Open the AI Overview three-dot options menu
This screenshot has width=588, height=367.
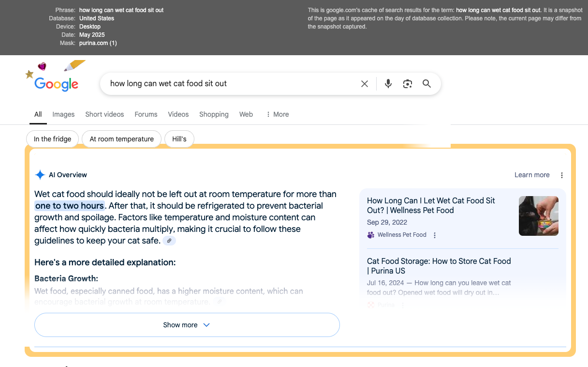click(x=561, y=175)
